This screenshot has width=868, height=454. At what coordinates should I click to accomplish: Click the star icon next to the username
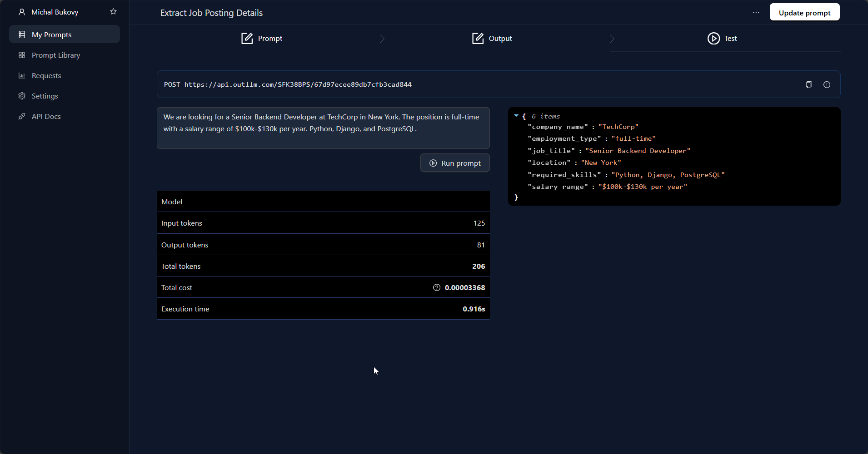pyautogui.click(x=114, y=12)
